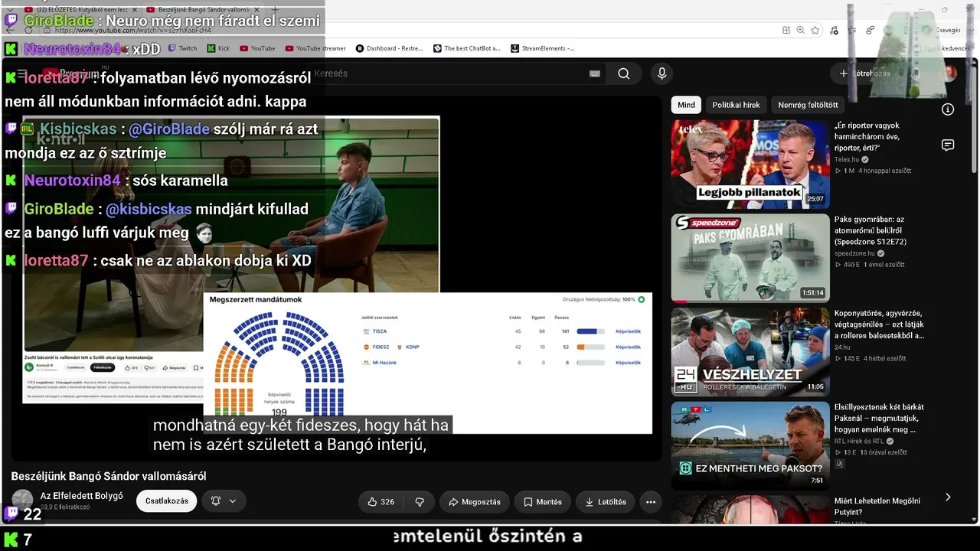Open The best ChatBot bookmark
Viewport: 980px width, 551px height.
tap(467, 48)
